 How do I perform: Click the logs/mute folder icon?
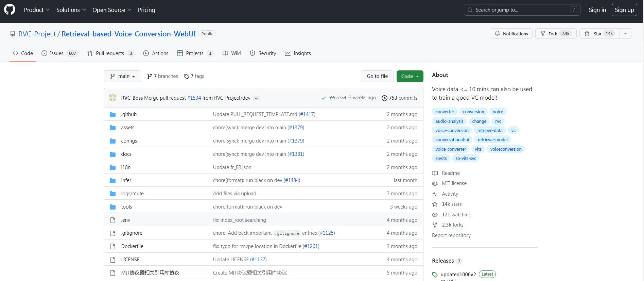[113, 194]
